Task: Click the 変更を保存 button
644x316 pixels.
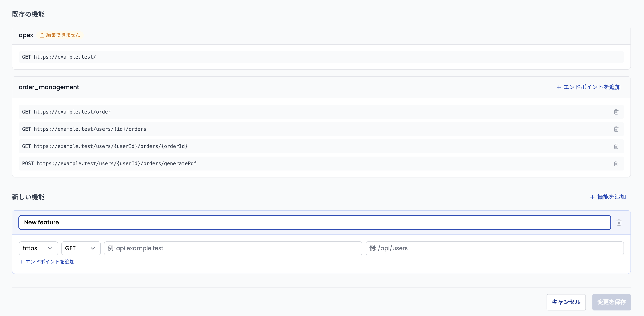Action: (x=611, y=302)
